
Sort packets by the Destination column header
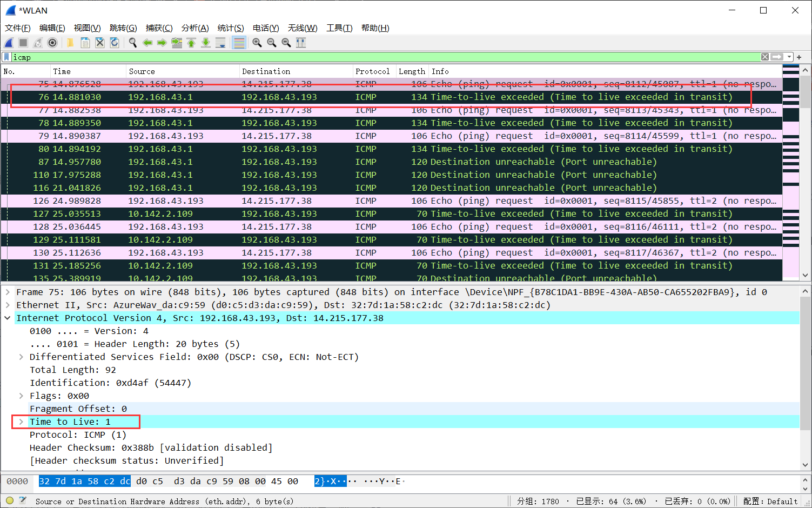(x=296, y=71)
